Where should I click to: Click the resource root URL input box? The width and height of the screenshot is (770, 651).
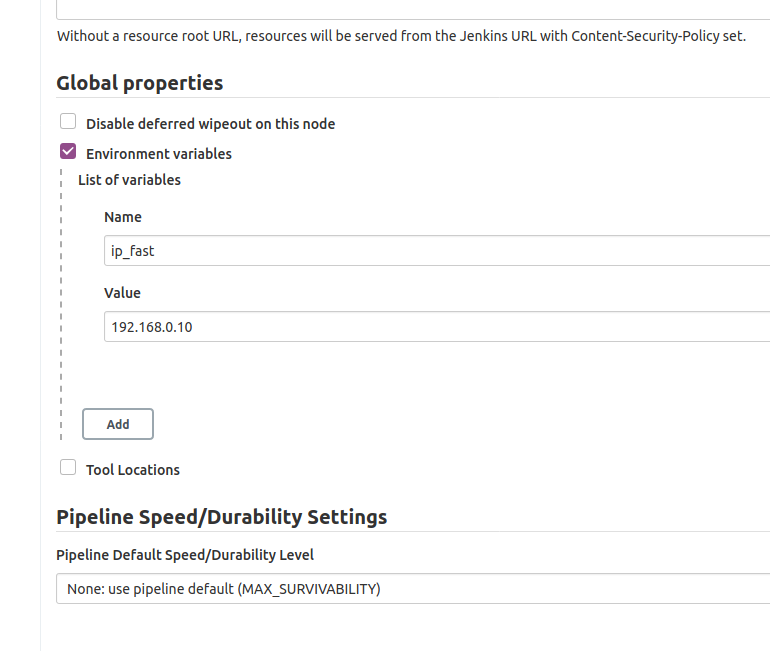pos(413,10)
